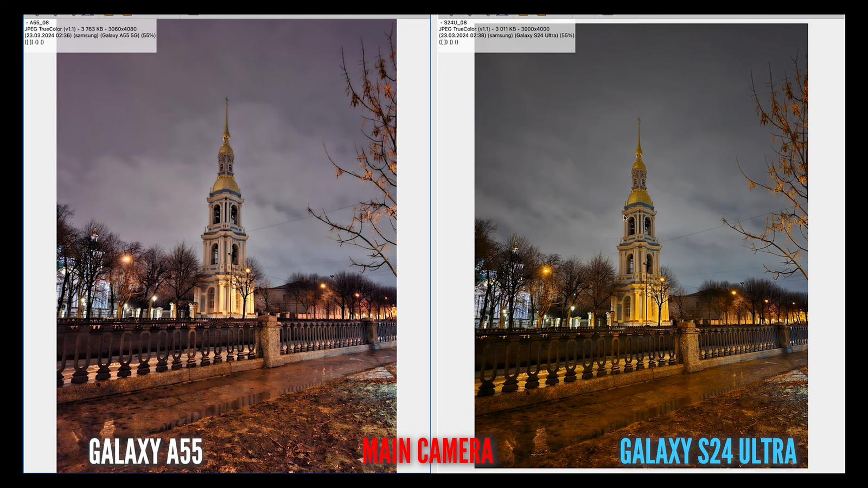Screen dimensions: 868x488
Task: Select the "- S24U_08" file name text
Action: coord(453,23)
